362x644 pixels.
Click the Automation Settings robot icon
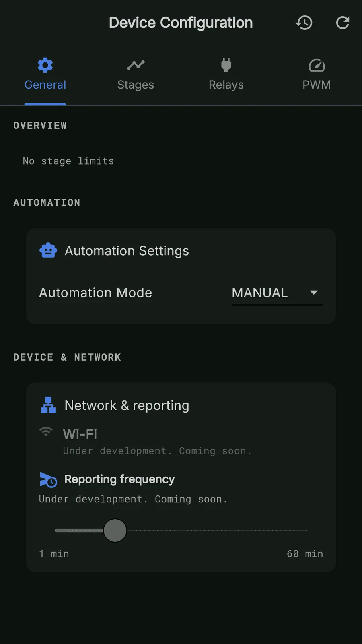[x=48, y=250]
